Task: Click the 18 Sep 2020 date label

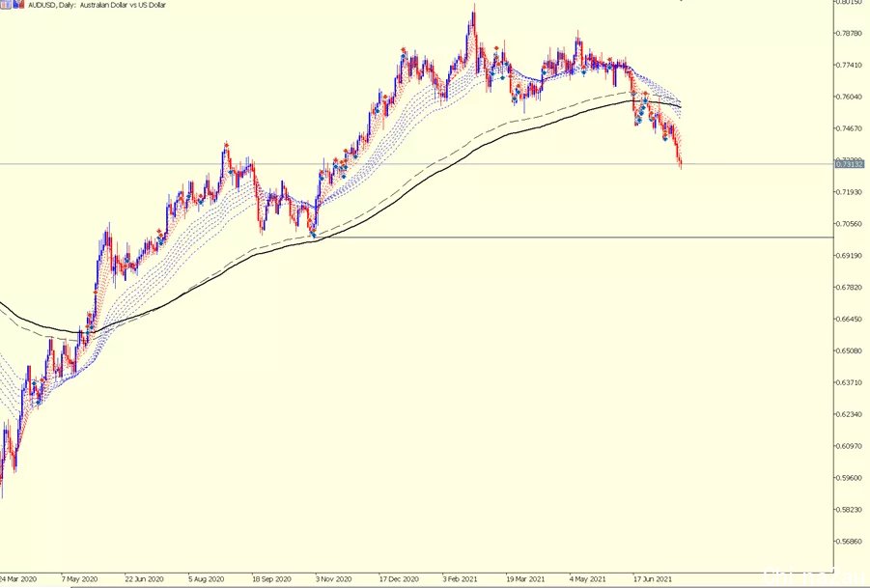Action: 271,579
